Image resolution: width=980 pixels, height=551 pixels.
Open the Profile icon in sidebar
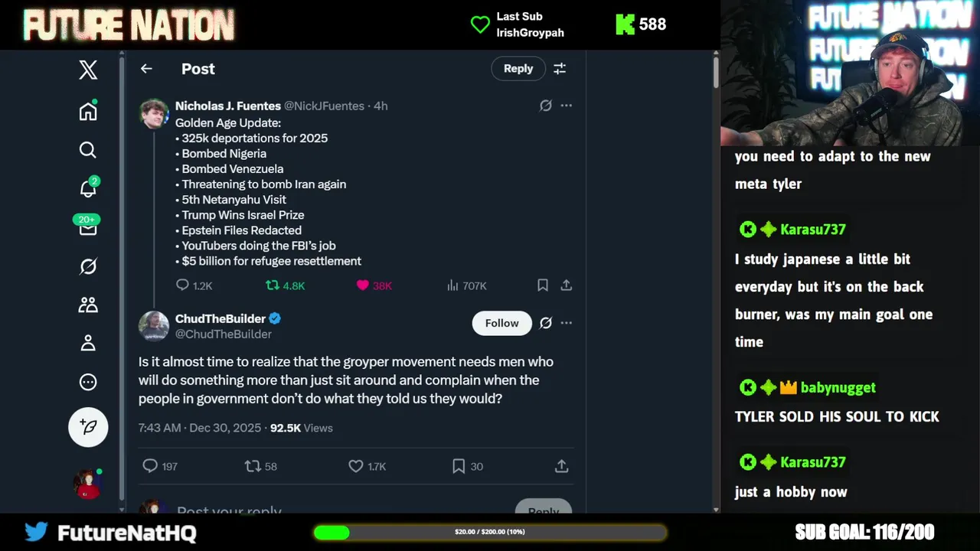[88, 343]
